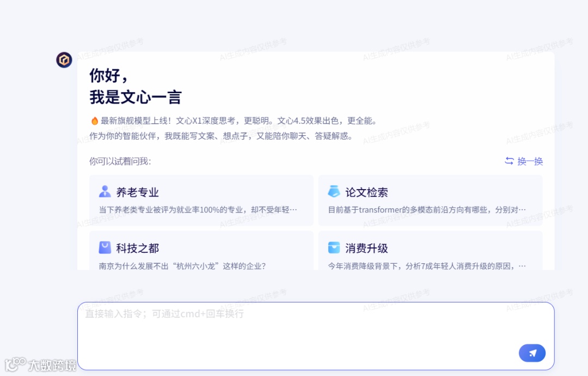Open the 消费升级 suggestion card title
This screenshot has width=588, height=376.
click(x=366, y=248)
